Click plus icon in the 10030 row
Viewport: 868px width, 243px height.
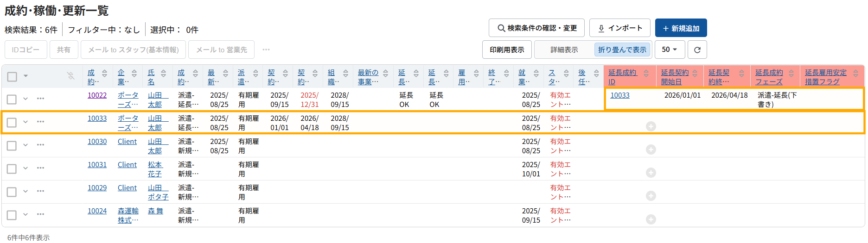point(651,150)
